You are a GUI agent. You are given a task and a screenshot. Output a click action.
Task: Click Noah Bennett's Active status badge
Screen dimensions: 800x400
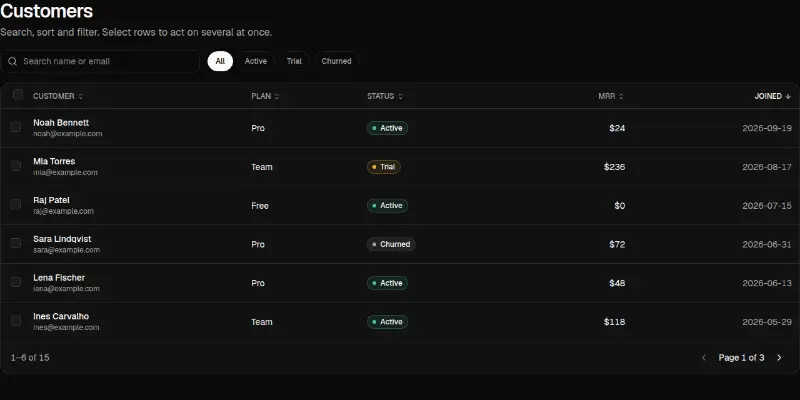tap(387, 128)
